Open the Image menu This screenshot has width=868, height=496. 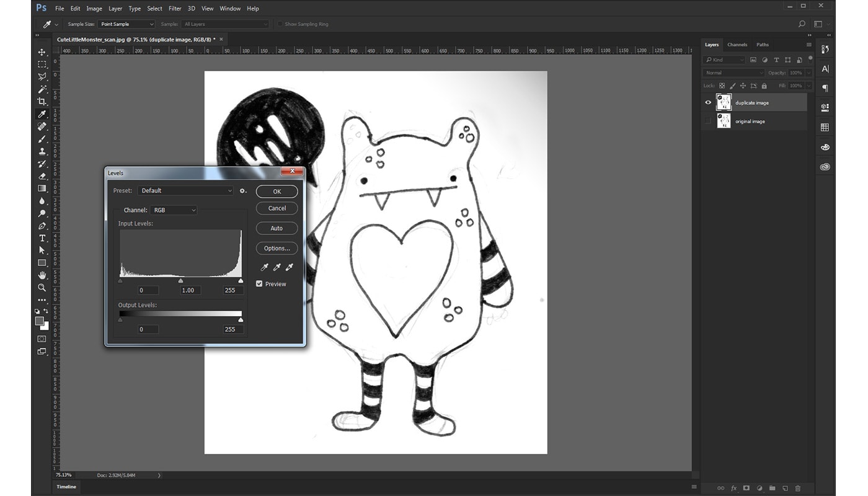click(94, 9)
